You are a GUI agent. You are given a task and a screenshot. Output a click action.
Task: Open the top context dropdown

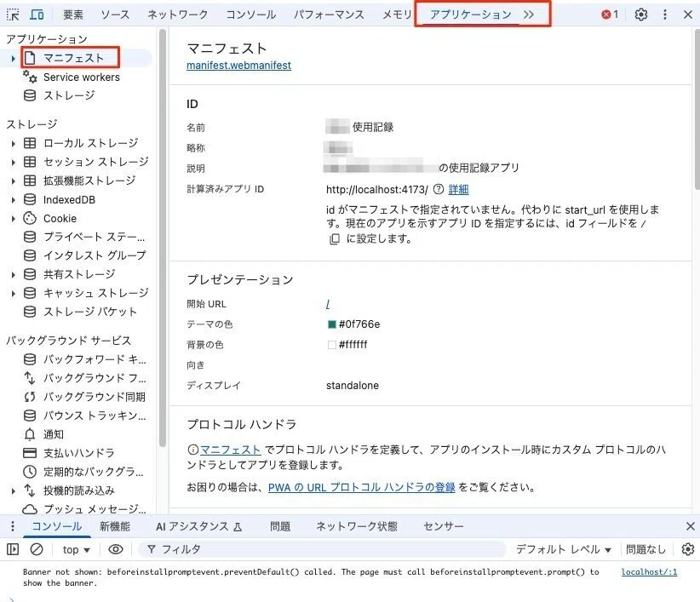tap(77, 550)
